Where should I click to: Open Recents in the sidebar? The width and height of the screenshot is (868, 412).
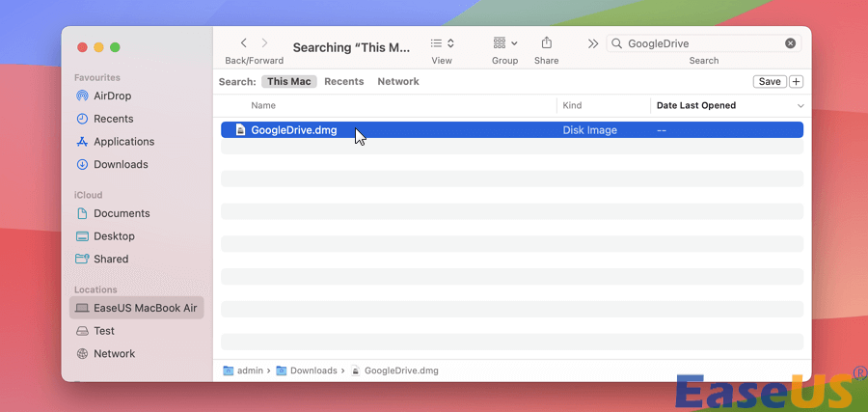(x=113, y=119)
